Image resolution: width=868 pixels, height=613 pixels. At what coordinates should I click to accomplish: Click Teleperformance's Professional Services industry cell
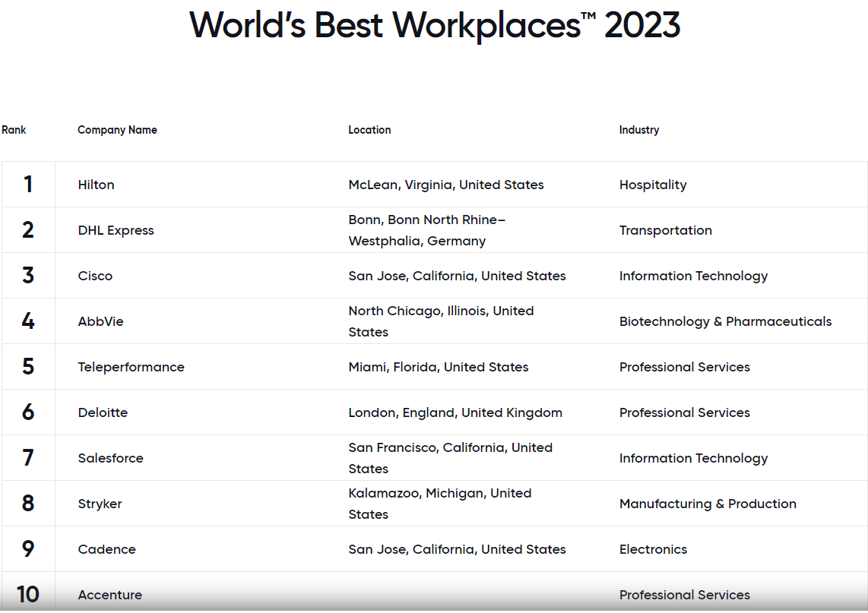pos(685,367)
